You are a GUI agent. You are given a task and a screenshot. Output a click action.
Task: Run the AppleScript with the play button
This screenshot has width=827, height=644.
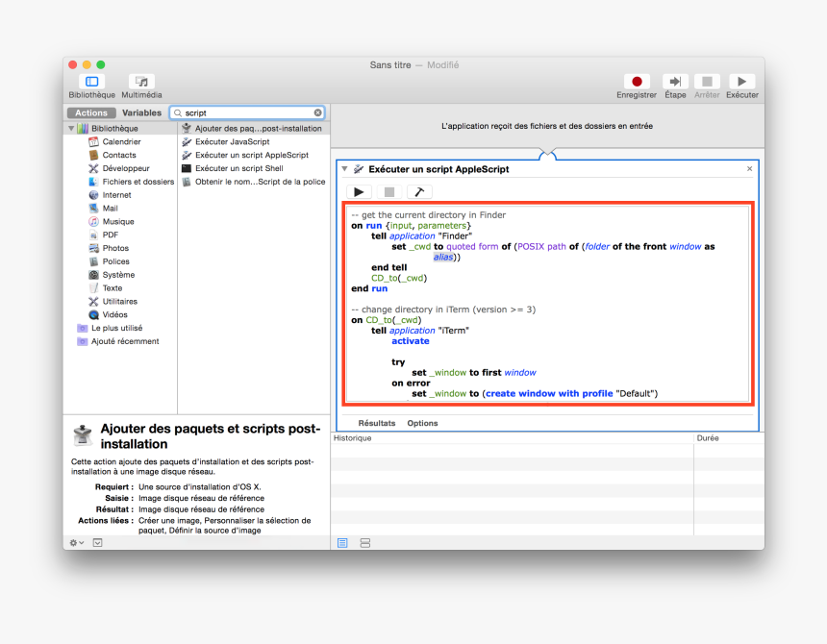(360, 192)
